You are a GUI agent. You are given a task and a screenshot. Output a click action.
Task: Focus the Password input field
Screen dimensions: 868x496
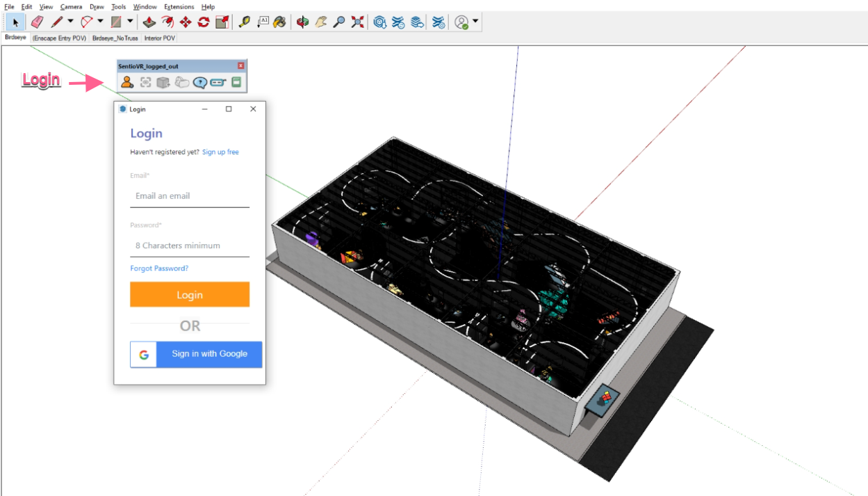point(190,246)
